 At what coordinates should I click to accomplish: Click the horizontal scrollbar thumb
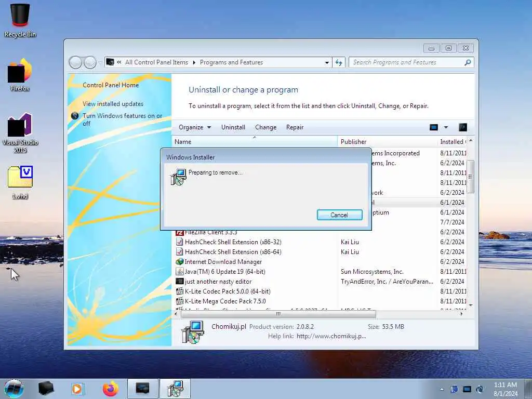(278, 314)
